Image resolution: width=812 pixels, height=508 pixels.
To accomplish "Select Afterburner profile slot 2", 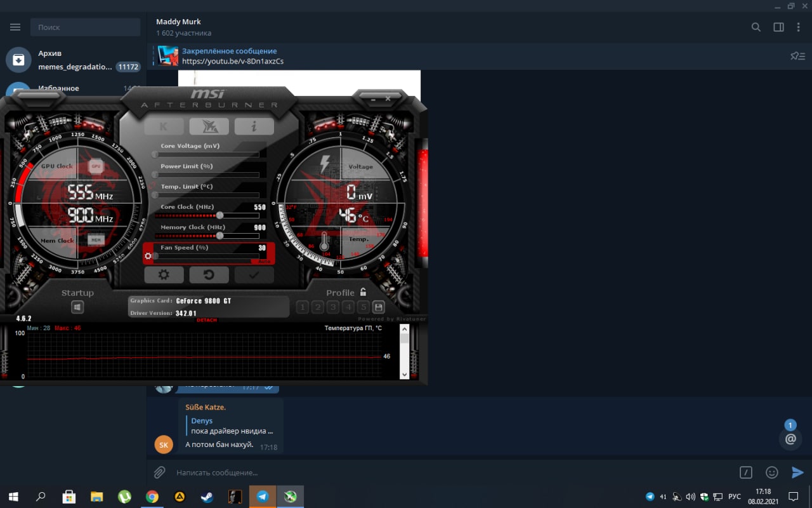I will 318,307.
